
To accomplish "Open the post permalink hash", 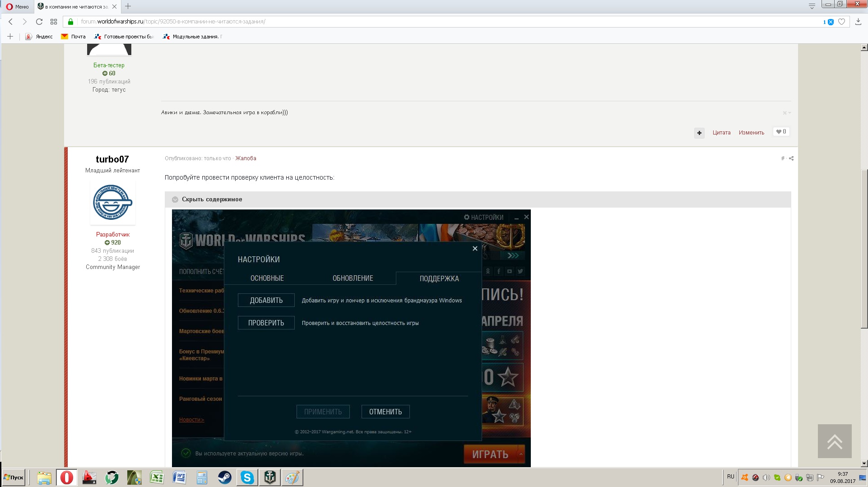I will [x=783, y=158].
